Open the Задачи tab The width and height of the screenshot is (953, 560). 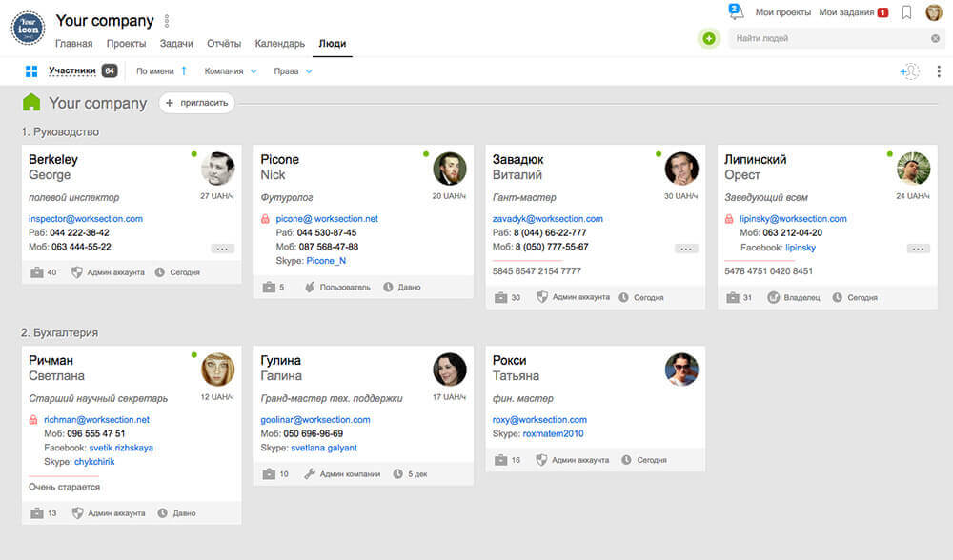pos(176,44)
